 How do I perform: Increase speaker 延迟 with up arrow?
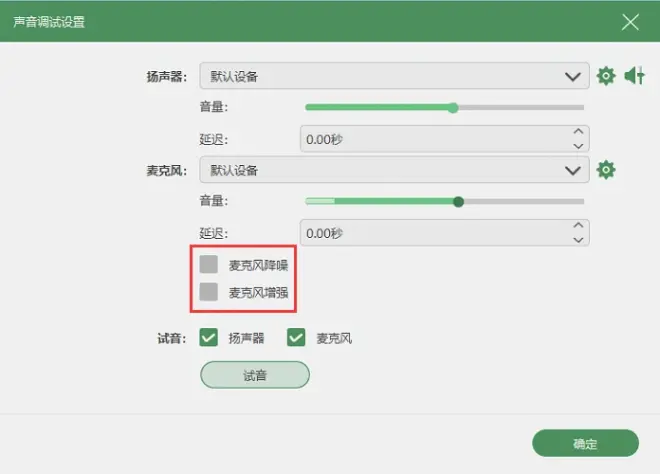[x=578, y=132]
